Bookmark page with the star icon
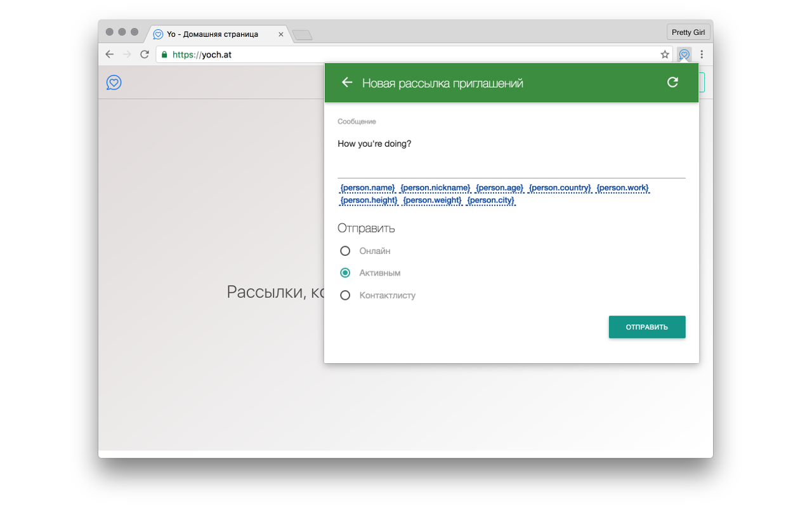Viewport: 812px width, 508px height. click(665, 55)
